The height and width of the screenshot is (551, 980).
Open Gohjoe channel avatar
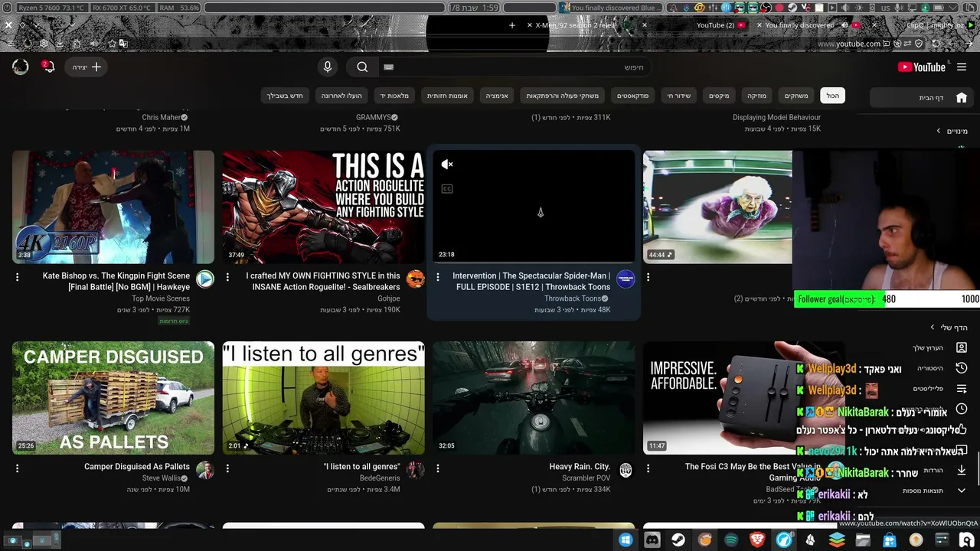[x=416, y=279]
